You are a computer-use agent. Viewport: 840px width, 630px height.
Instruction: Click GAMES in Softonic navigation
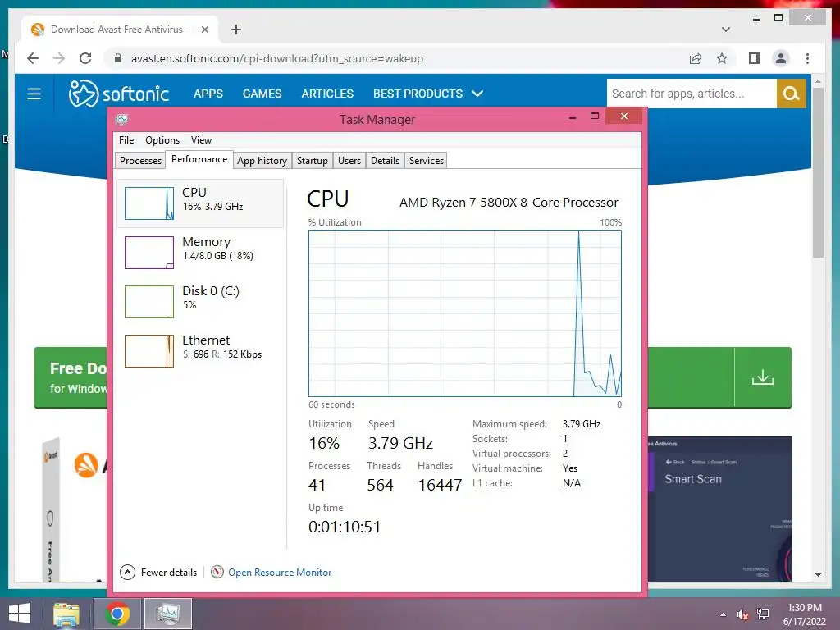click(x=262, y=94)
